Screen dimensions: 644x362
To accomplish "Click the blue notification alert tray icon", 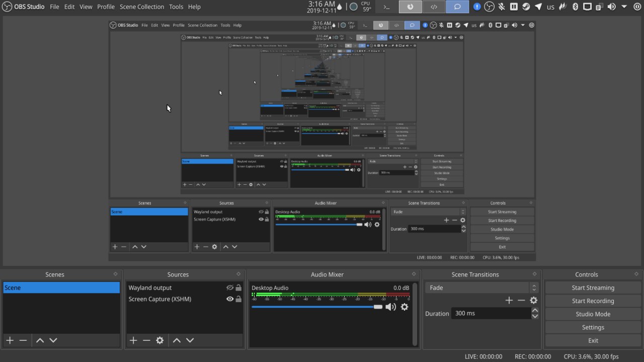I will click(x=476, y=7).
